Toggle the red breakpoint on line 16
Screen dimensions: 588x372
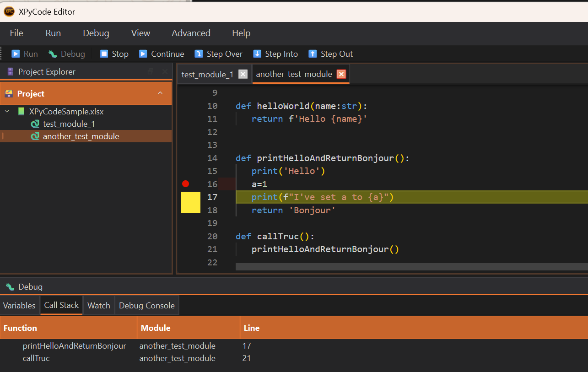point(185,184)
